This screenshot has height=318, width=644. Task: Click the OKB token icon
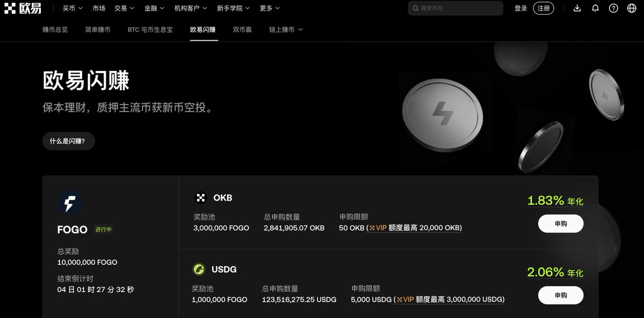pos(200,198)
